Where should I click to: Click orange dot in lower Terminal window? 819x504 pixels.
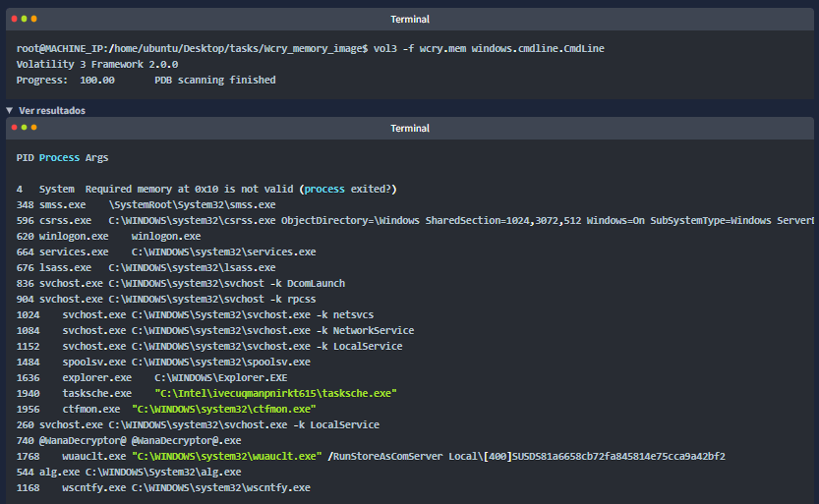tap(34, 128)
